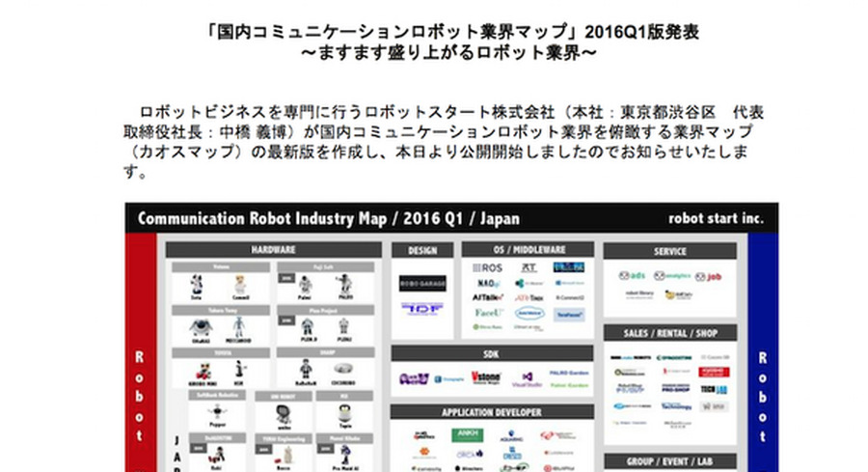Click the TDF design logo
Viewport: 868px width, 472px height.
point(422,310)
